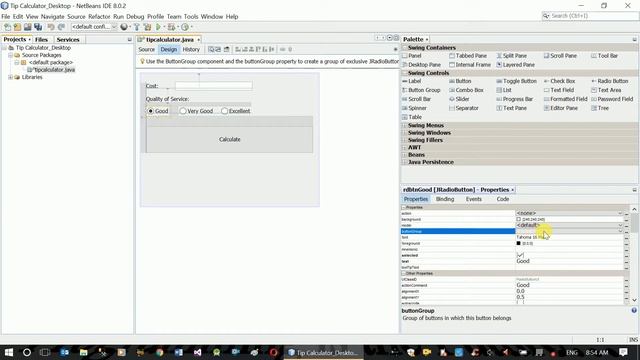Click the New File toolbar icon
This screenshot has height=360, width=640.
[x=7, y=27]
